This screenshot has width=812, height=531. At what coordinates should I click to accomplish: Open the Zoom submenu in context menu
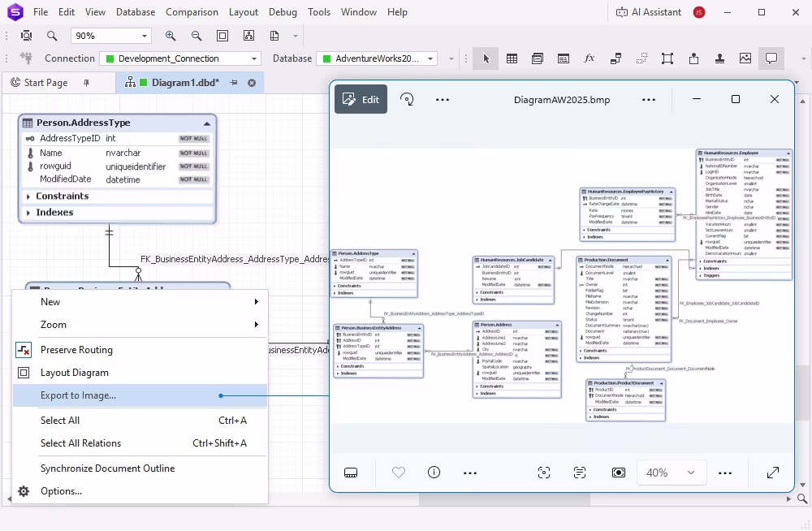click(x=140, y=325)
